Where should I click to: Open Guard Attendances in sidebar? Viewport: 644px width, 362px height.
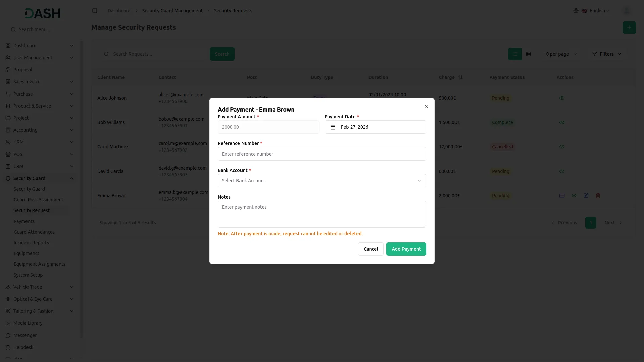tap(34, 232)
